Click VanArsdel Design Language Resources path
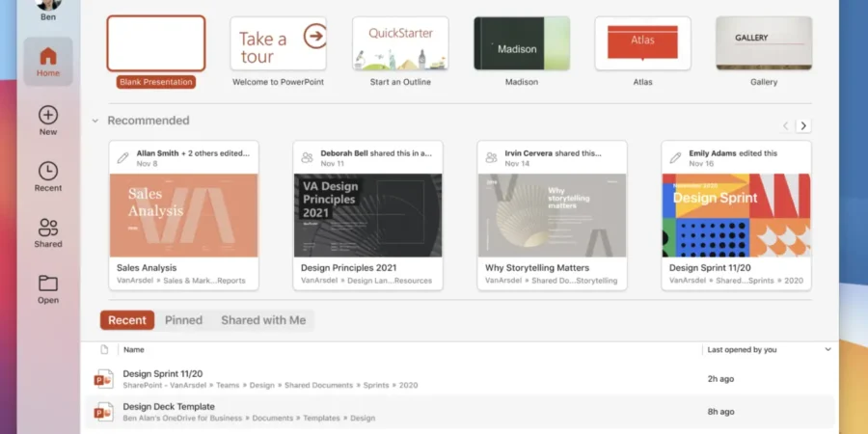The image size is (868, 434). pyautogui.click(x=366, y=281)
